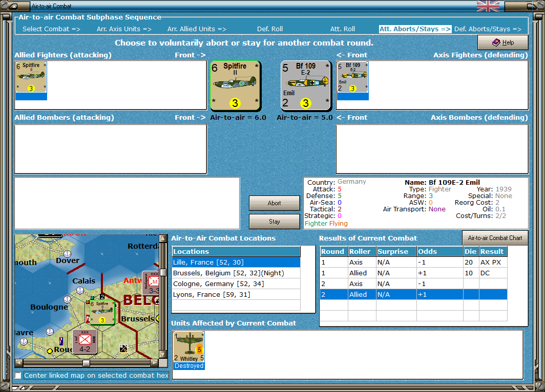The height and width of the screenshot is (392, 545).
Task: Select Cologne, Germany combat location
Action: point(218,284)
